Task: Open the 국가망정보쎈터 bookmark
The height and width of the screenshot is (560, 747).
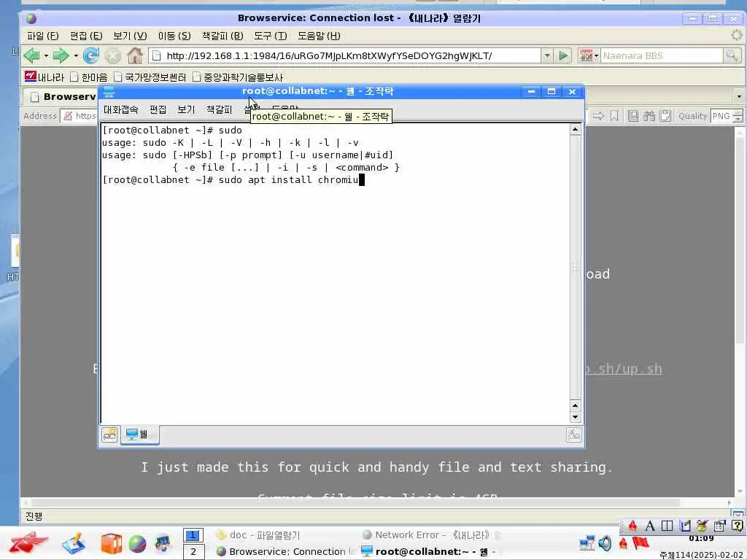Action: (150, 77)
